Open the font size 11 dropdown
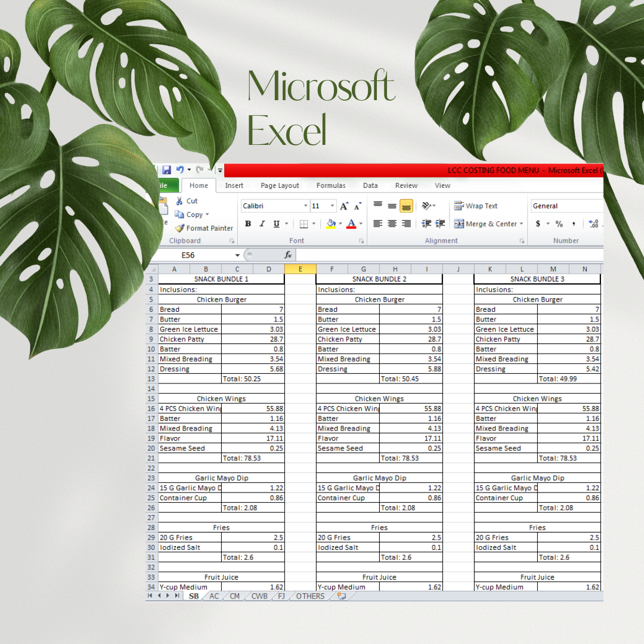This screenshot has width=644, height=644. (332, 206)
